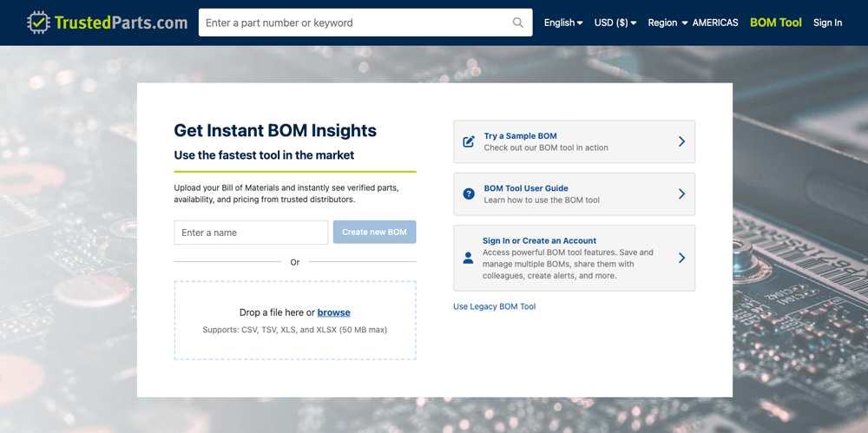Screen dimensions: 868x433
Task: Open the Region dropdown
Action: pos(667,23)
